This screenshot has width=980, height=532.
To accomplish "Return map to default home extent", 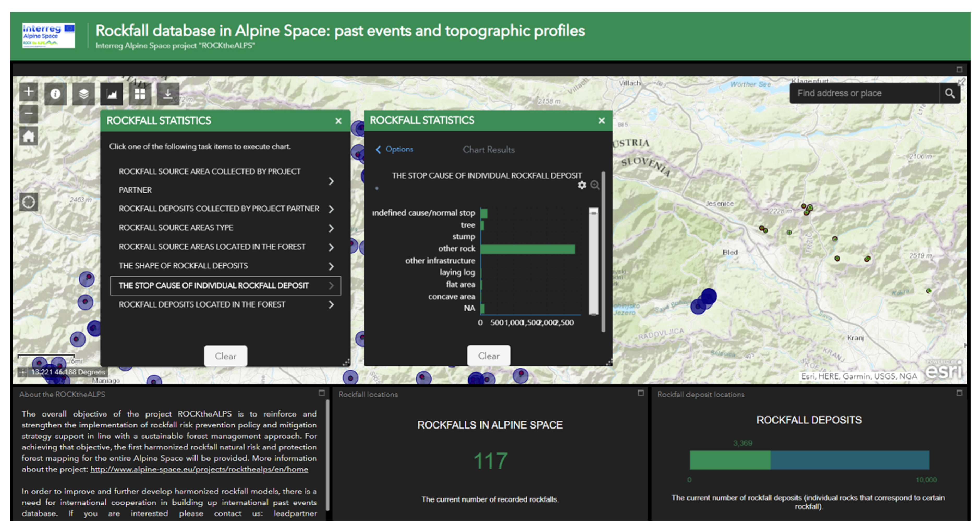I will point(28,136).
